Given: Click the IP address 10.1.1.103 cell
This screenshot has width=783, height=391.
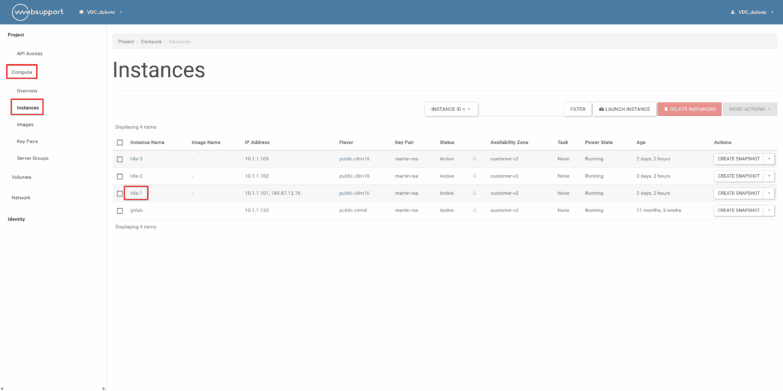Looking at the screenshot, I should [257, 159].
